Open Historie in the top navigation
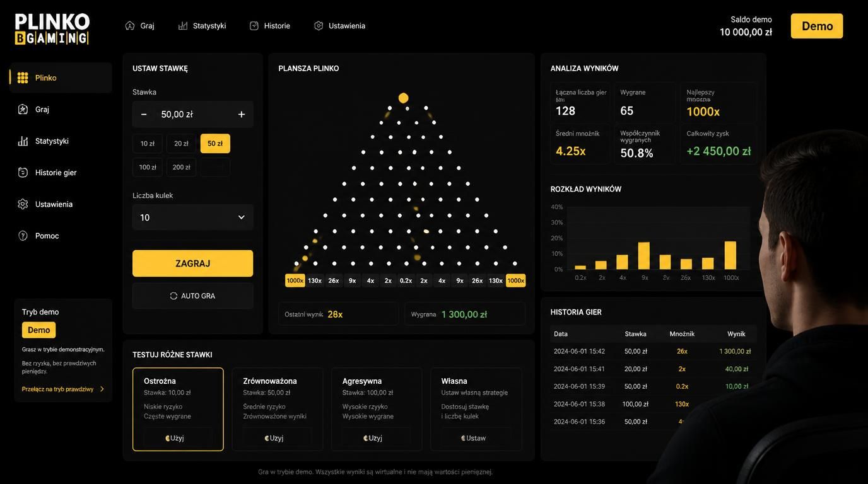This screenshot has width=868, height=484. pyautogui.click(x=270, y=26)
